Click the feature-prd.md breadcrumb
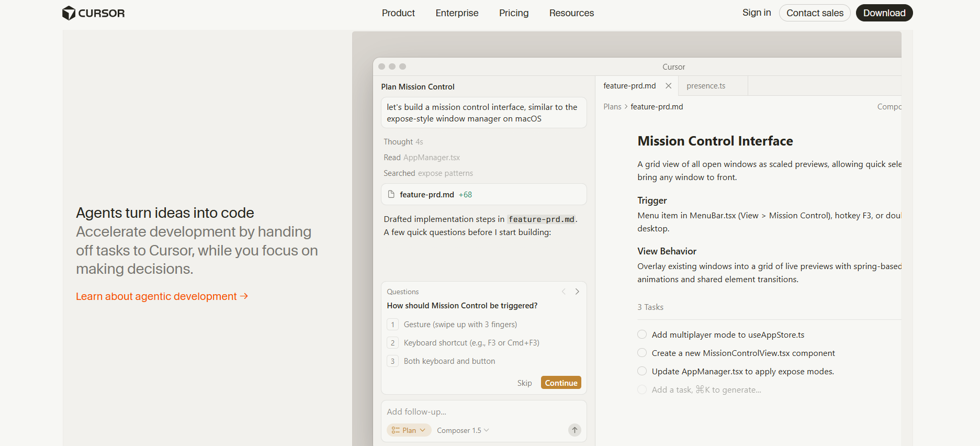Screen dimensions: 980x446 click(x=657, y=107)
